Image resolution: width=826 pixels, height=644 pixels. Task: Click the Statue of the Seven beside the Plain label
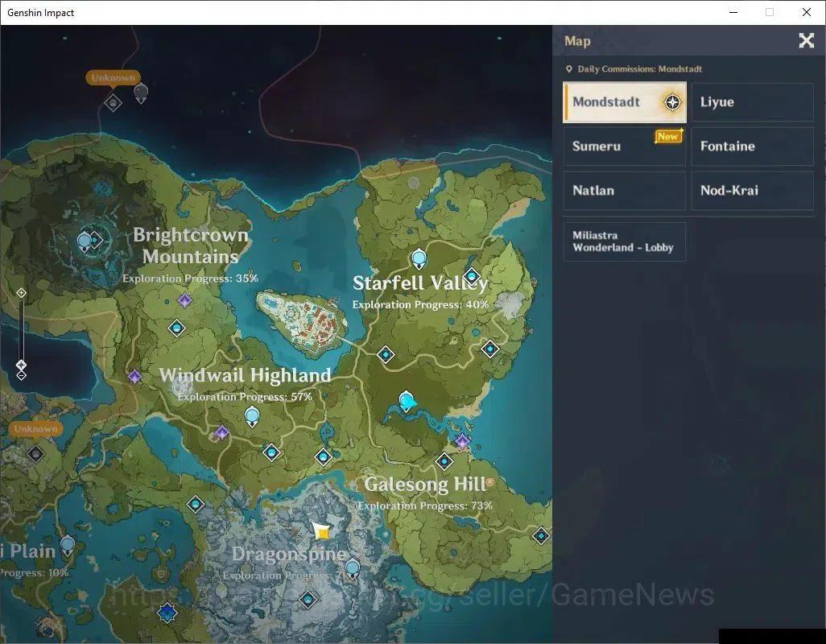[x=68, y=546]
